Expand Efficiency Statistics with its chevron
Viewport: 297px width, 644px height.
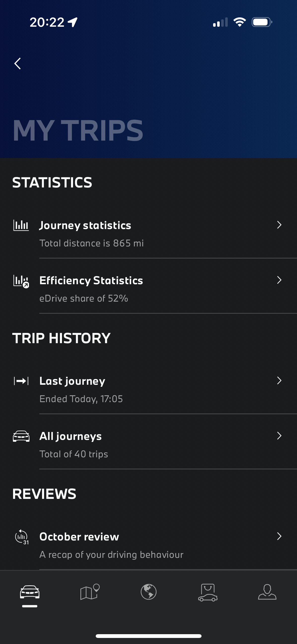click(279, 280)
